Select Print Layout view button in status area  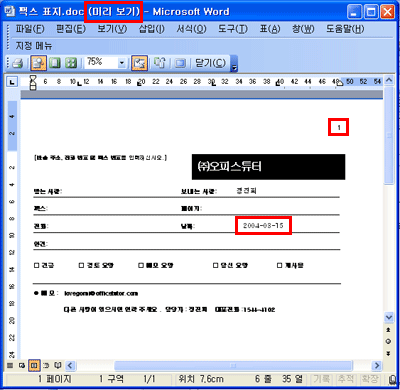(x=33, y=365)
